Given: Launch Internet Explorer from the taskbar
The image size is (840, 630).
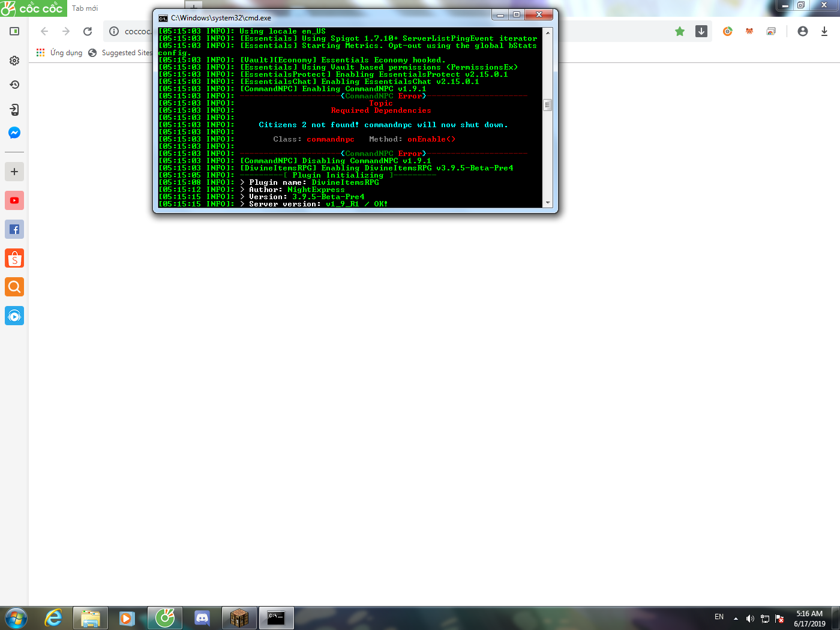Looking at the screenshot, I should 54,618.
